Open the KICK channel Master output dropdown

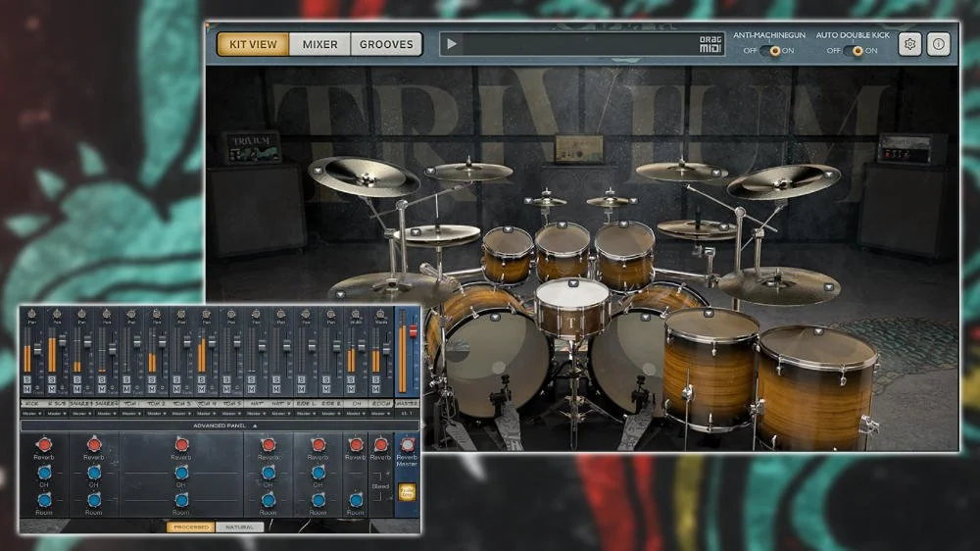(32, 414)
